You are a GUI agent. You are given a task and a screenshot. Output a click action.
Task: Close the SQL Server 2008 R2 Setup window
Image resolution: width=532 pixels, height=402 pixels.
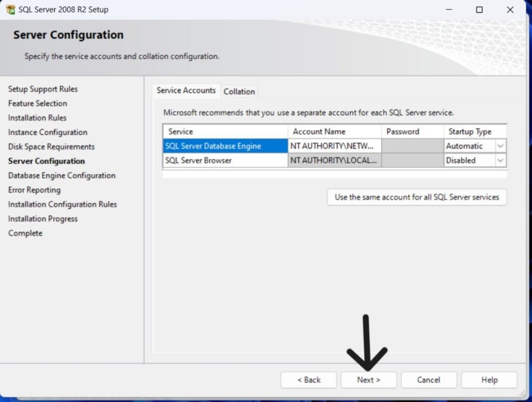pyautogui.click(x=511, y=9)
